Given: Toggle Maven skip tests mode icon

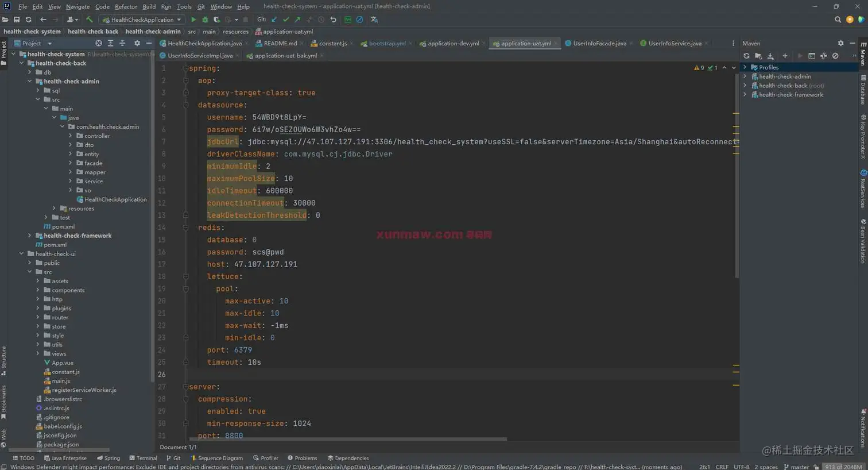Looking at the screenshot, I should pos(835,56).
